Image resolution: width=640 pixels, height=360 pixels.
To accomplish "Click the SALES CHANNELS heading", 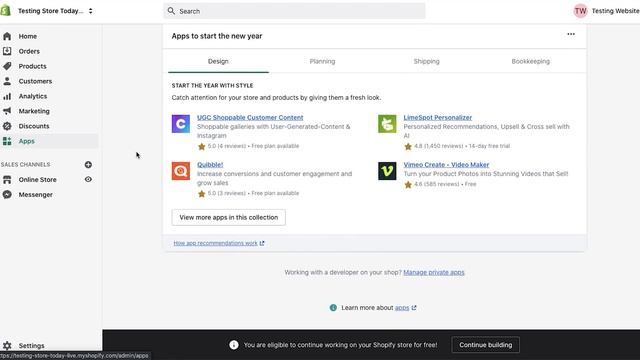I will (x=25, y=164).
